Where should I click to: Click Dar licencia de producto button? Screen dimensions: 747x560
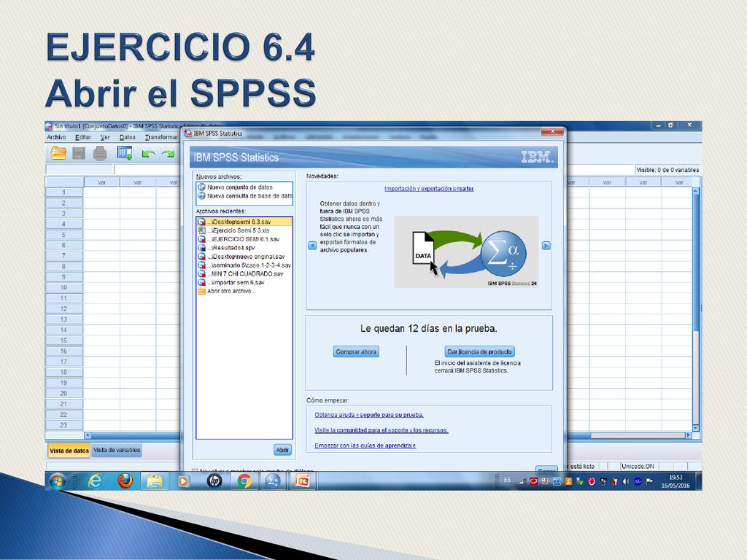pos(479,352)
